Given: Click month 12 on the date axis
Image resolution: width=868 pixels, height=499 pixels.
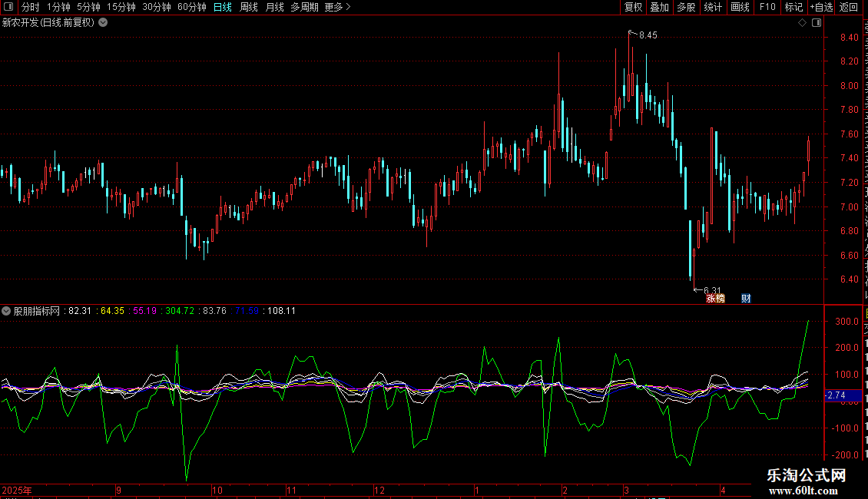Looking at the screenshot, I should coord(379,490).
